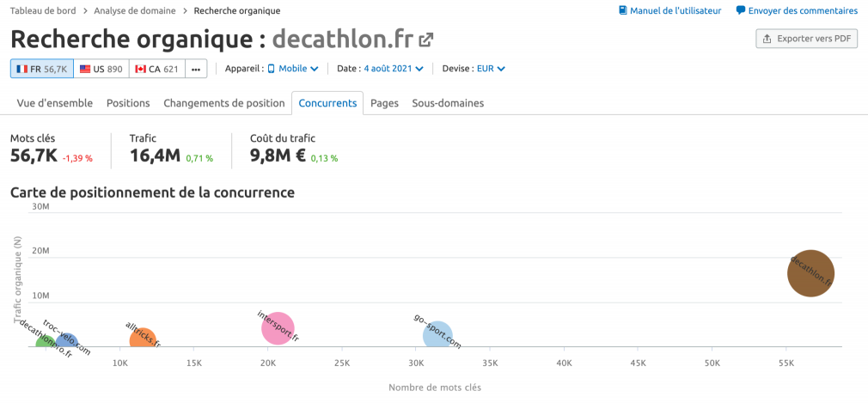
Task: Select the CA 621 database
Action: click(x=157, y=69)
